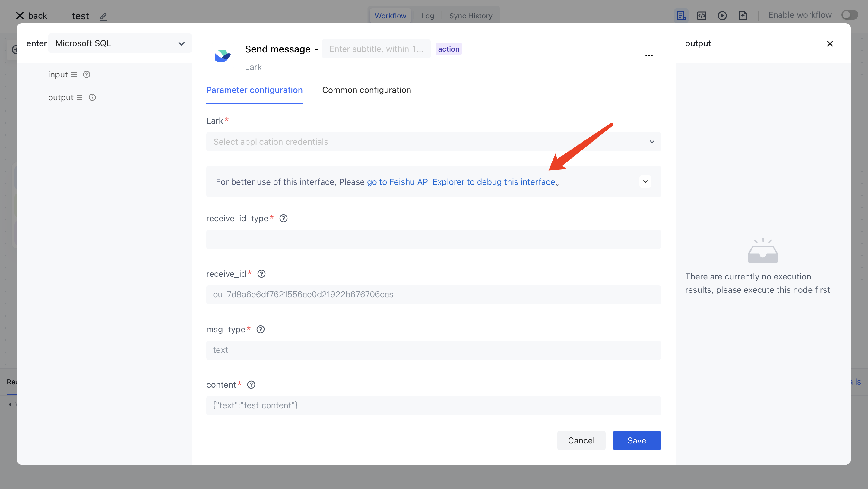Click help icon next to receive_id_type

pyautogui.click(x=284, y=218)
